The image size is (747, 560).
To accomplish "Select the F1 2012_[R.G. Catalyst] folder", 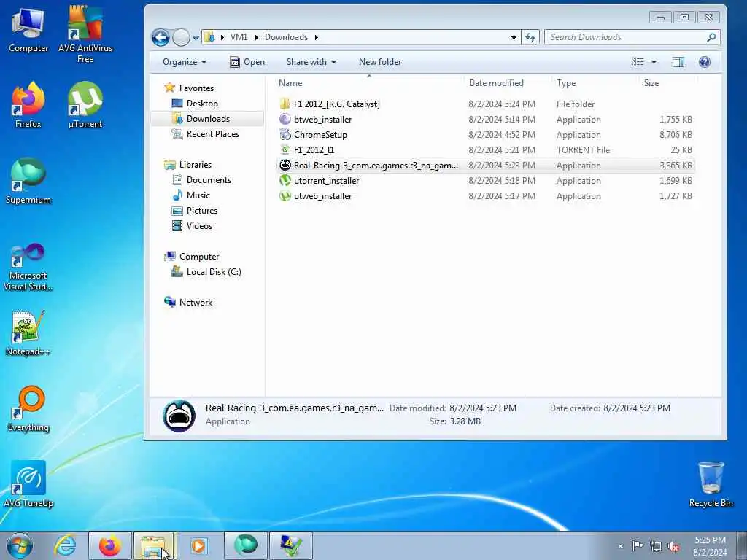I will [337, 104].
